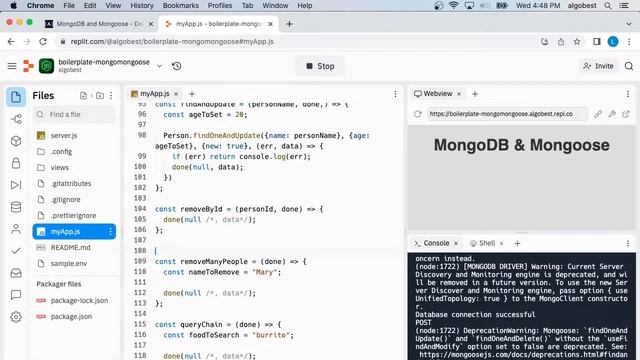The height and width of the screenshot is (360, 640).
Task: Open the macOS Apple menu
Action: [x=13, y=5]
